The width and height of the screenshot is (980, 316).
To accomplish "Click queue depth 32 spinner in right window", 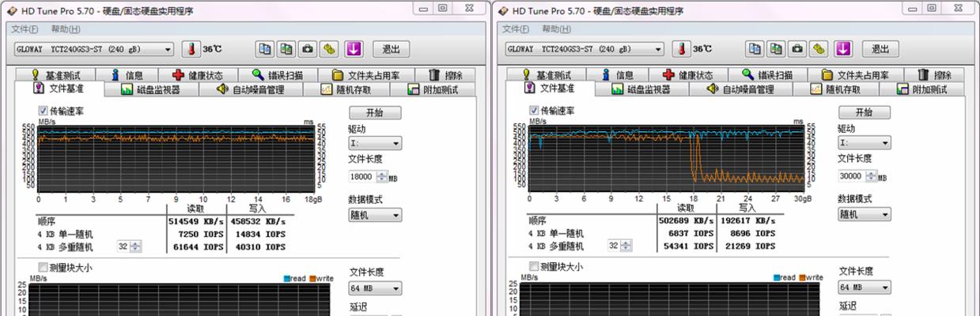I will point(626,246).
